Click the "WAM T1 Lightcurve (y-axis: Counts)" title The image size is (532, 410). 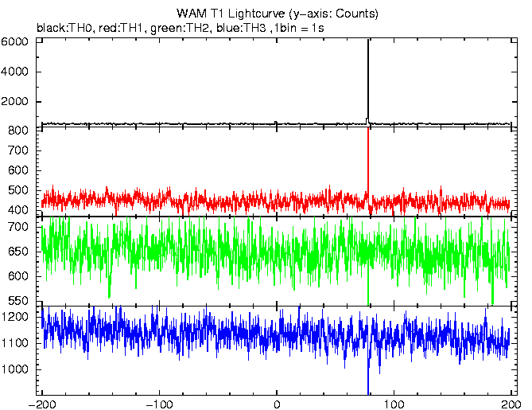click(277, 14)
